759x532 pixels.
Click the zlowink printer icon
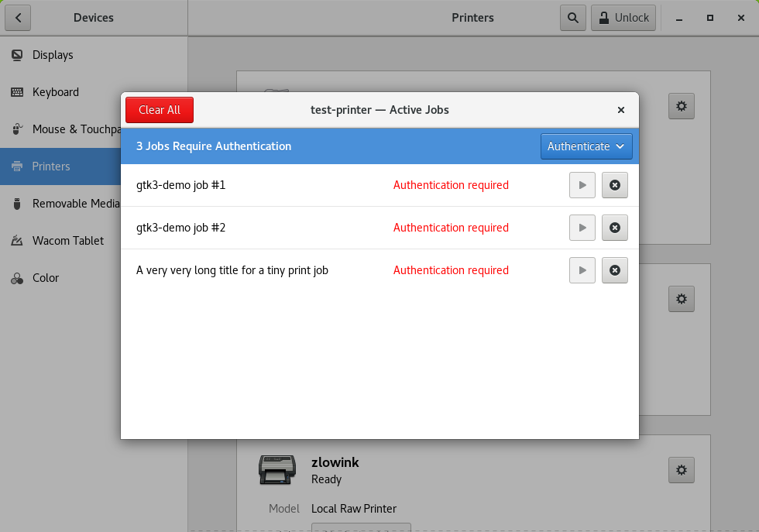pyautogui.click(x=277, y=469)
